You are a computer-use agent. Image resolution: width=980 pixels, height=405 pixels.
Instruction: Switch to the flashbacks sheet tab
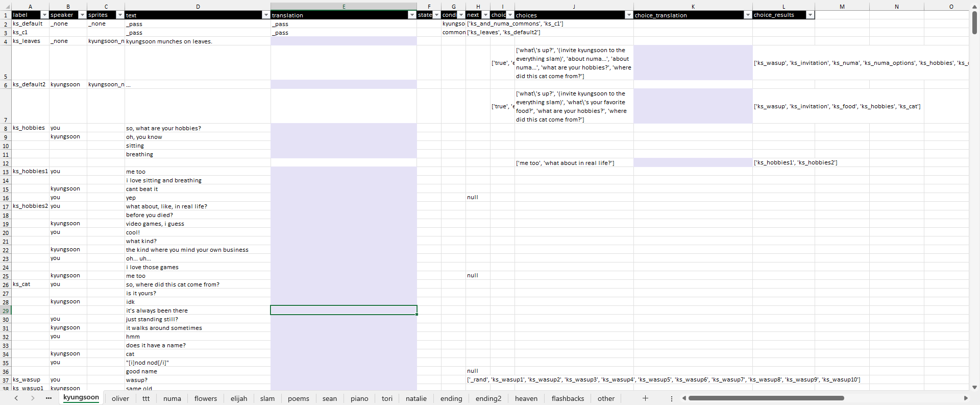568,398
